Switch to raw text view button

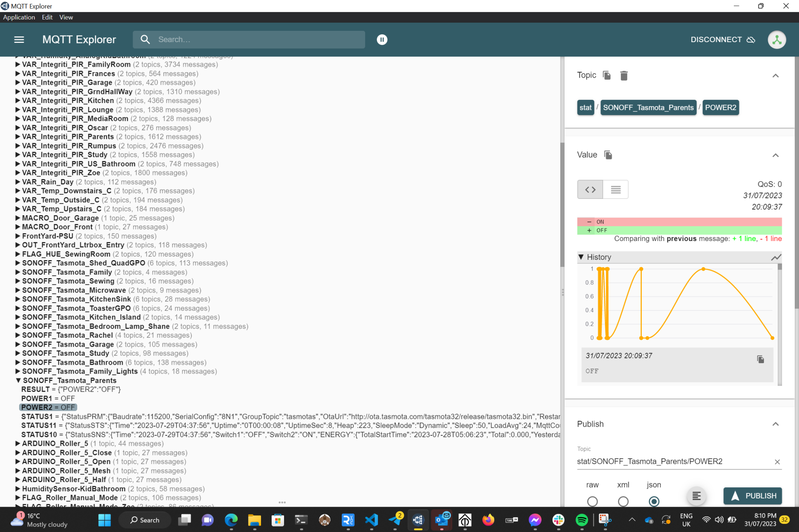[x=616, y=190]
